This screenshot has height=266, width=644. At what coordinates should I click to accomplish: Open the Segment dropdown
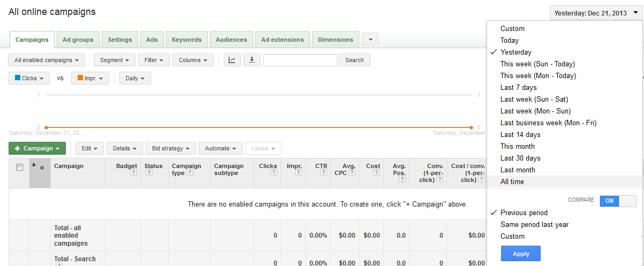[x=114, y=60]
